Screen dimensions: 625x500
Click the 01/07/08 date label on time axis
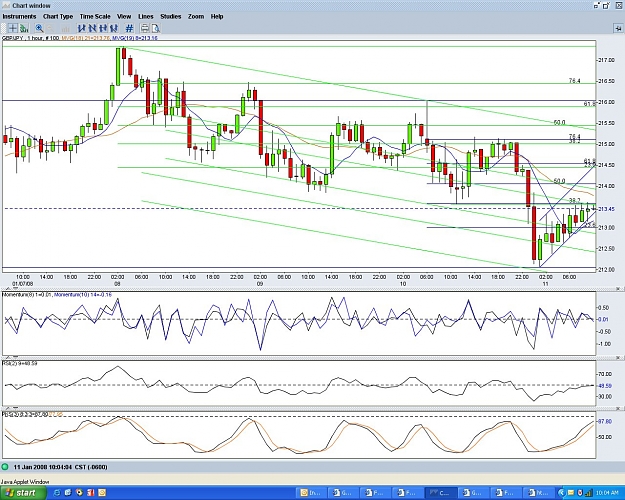click(22, 284)
